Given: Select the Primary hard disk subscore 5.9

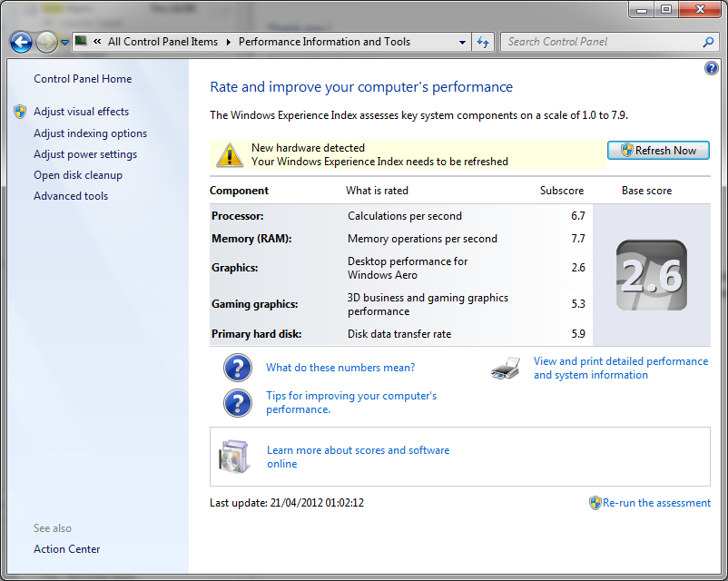Looking at the screenshot, I should click(578, 334).
